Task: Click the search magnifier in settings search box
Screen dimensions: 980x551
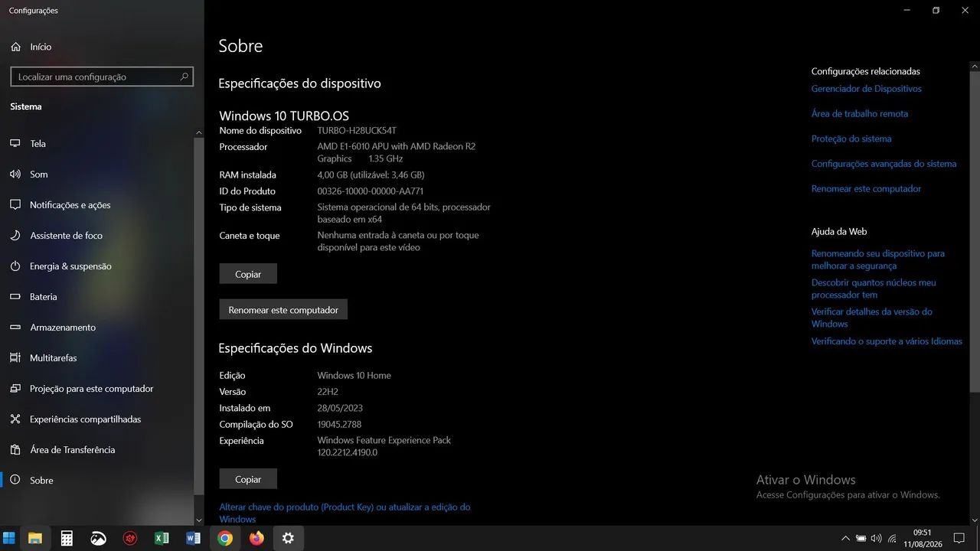Action: point(184,77)
